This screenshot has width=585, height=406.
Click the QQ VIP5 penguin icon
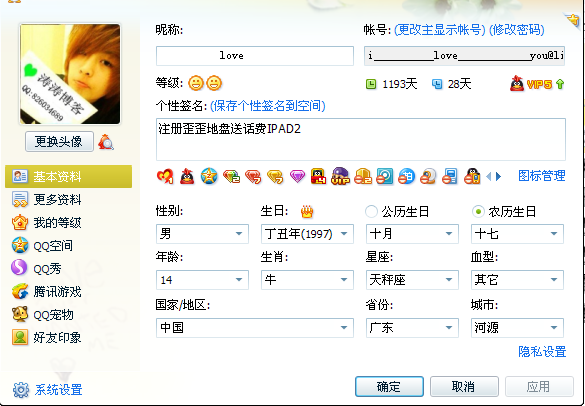pyautogui.click(x=517, y=84)
